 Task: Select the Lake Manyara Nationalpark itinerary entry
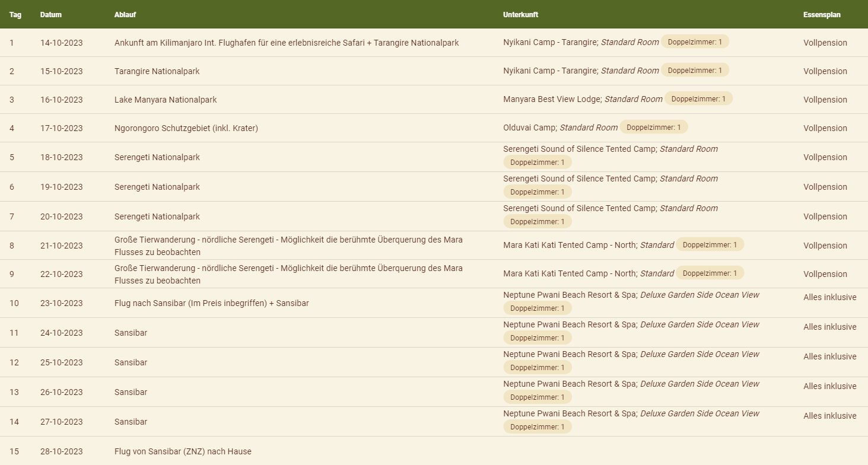point(166,100)
